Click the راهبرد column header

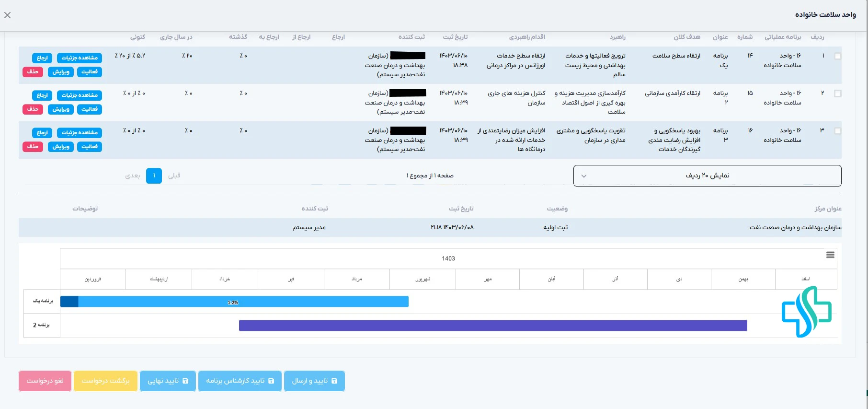point(617,37)
